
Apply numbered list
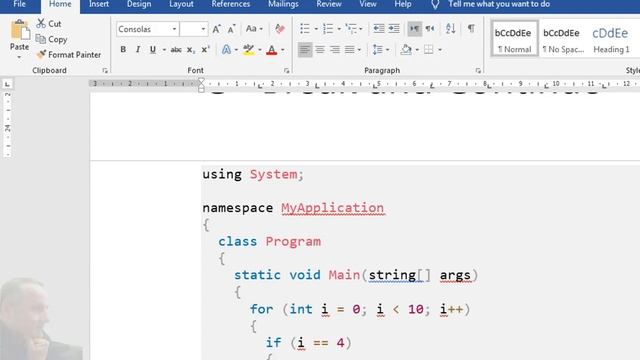[328, 29]
